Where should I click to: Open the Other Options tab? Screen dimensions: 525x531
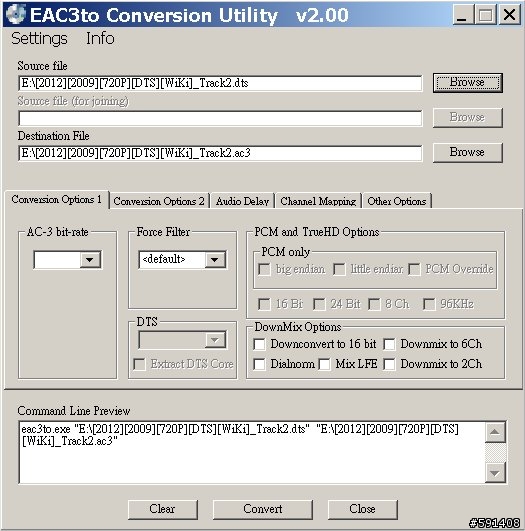tap(397, 201)
